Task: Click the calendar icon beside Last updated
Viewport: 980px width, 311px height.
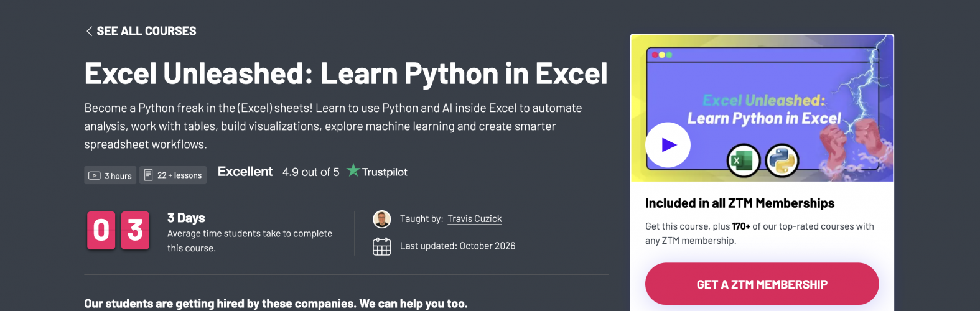Action: pyautogui.click(x=381, y=246)
